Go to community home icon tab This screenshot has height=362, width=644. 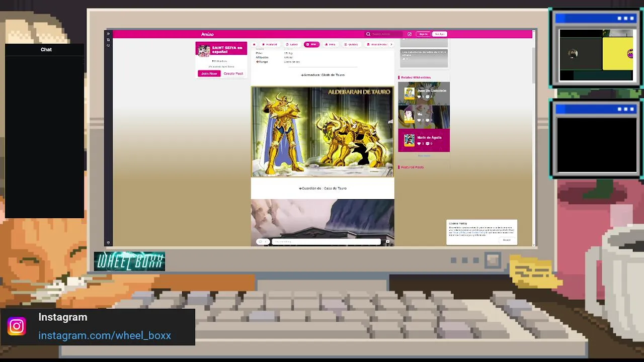pyautogui.click(x=254, y=44)
